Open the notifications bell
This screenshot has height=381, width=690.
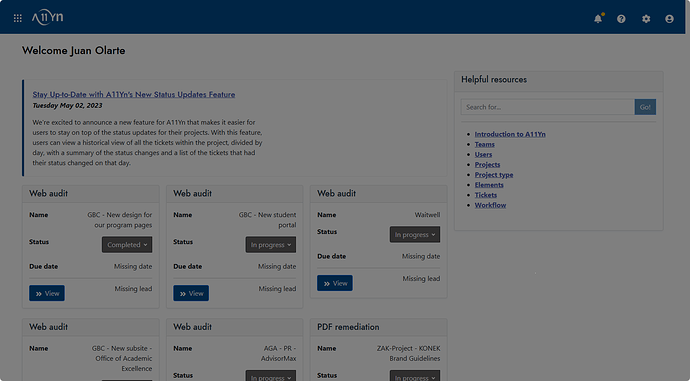click(x=598, y=18)
